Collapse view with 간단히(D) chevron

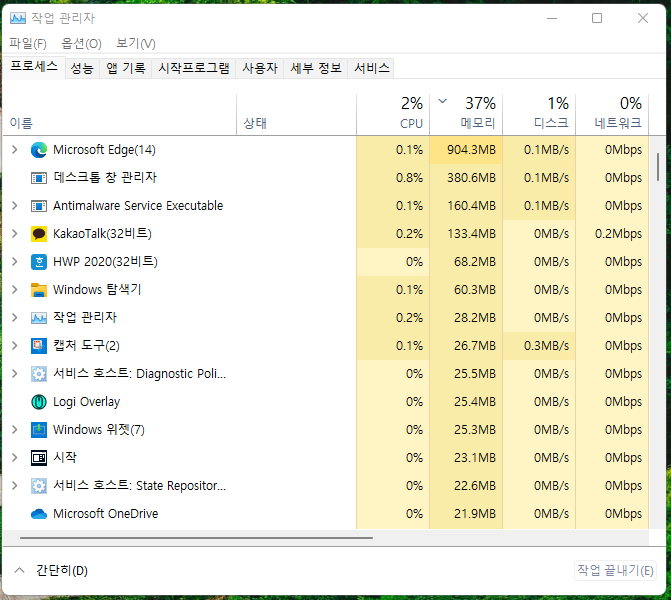[x=19, y=570]
